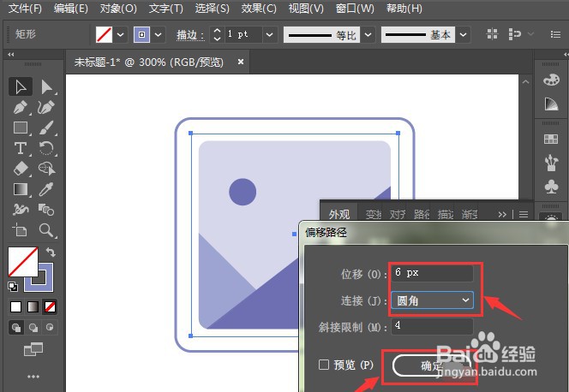Select the Width/Warp tool
The height and width of the screenshot is (392, 569).
point(21,210)
